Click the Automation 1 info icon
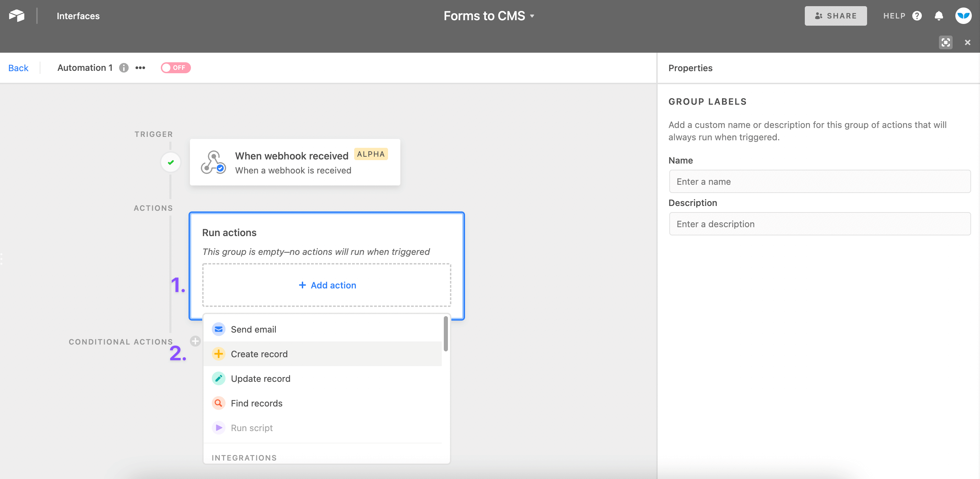This screenshot has width=980, height=479. click(123, 67)
